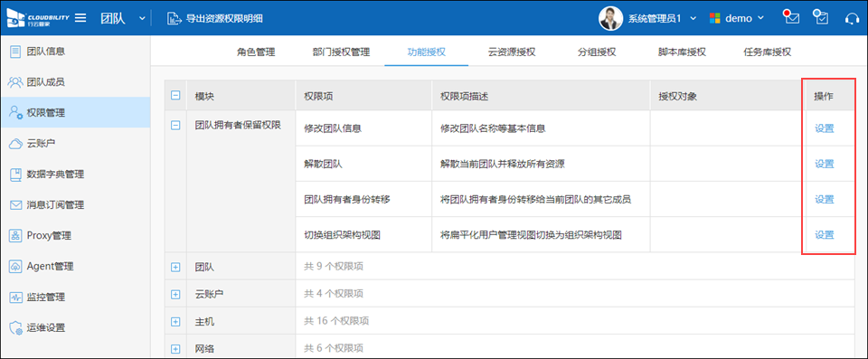Open the demo tenant dropdown

[737, 18]
